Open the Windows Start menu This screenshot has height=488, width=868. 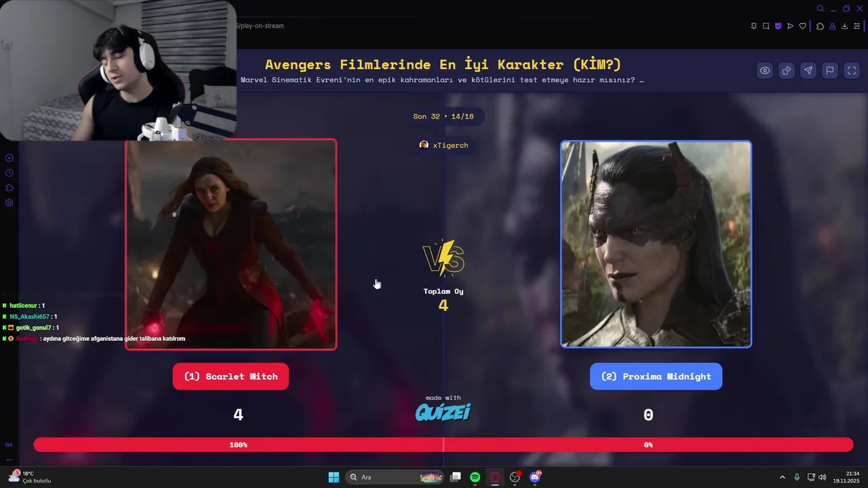pyautogui.click(x=334, y=477)
